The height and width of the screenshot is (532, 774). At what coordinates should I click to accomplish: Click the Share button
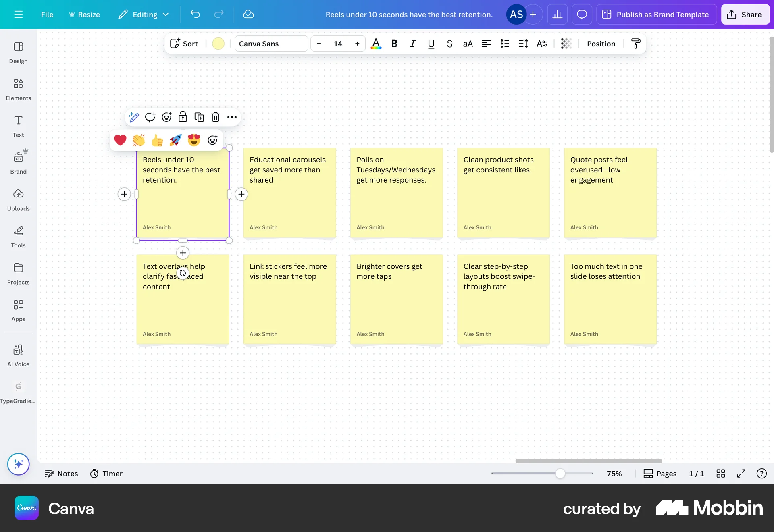tap(745, 15)
